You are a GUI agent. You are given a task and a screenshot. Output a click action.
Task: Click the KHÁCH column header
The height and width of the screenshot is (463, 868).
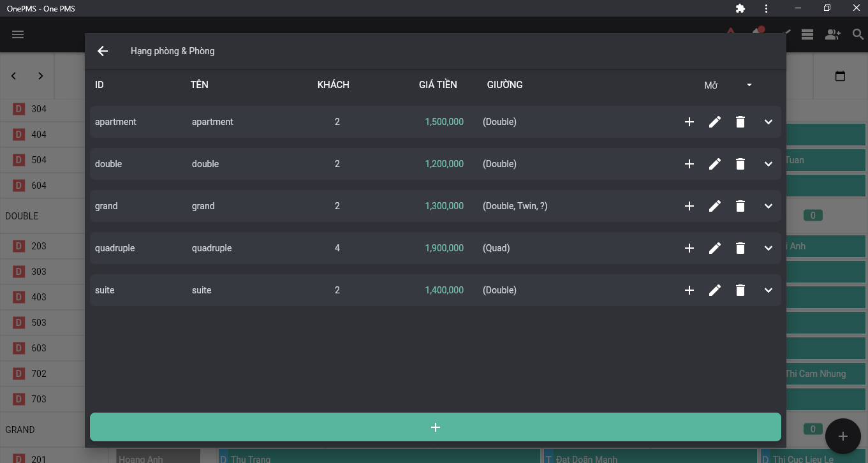[334, 85]
